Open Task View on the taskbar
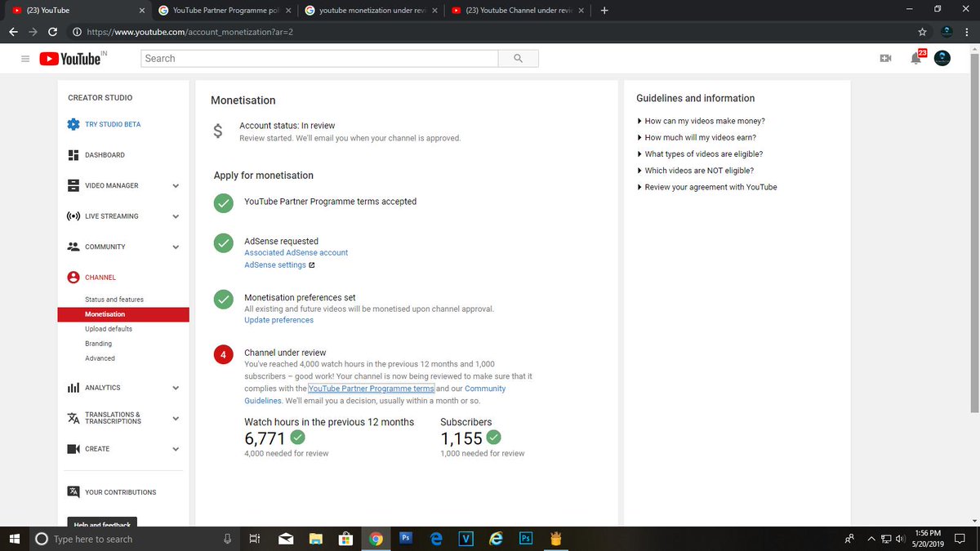 click(255, 539)
